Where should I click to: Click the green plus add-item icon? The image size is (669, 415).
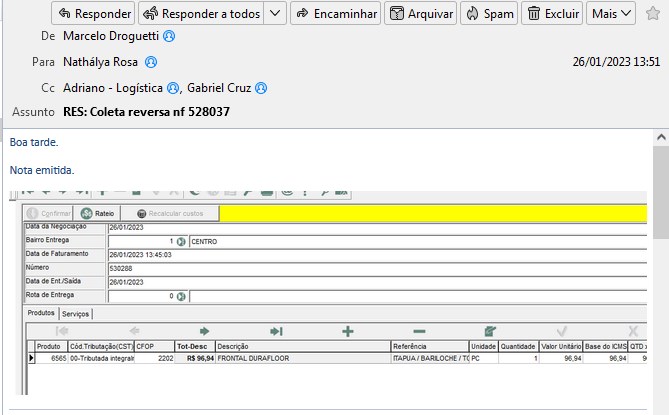[x=348, y=331]
